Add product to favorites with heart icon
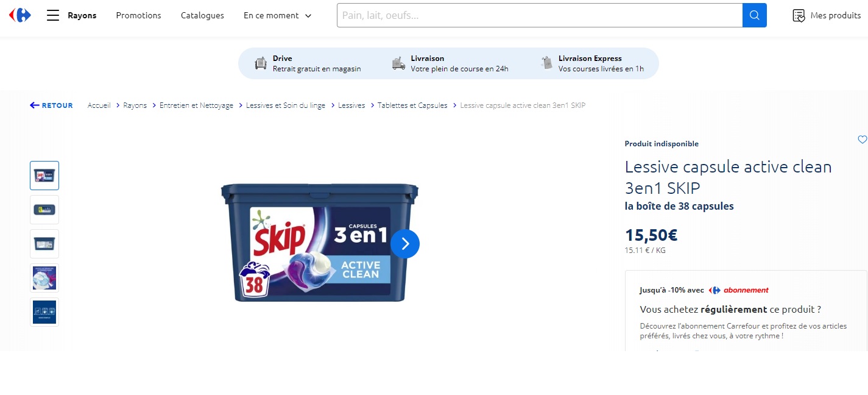Image resolution: width=868 pixels, height=395 pixels. [862, 140]
